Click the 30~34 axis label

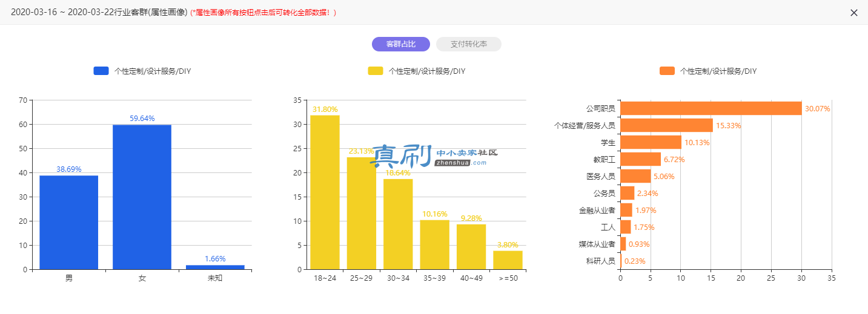pyautogui.click(x=398, y=278)
